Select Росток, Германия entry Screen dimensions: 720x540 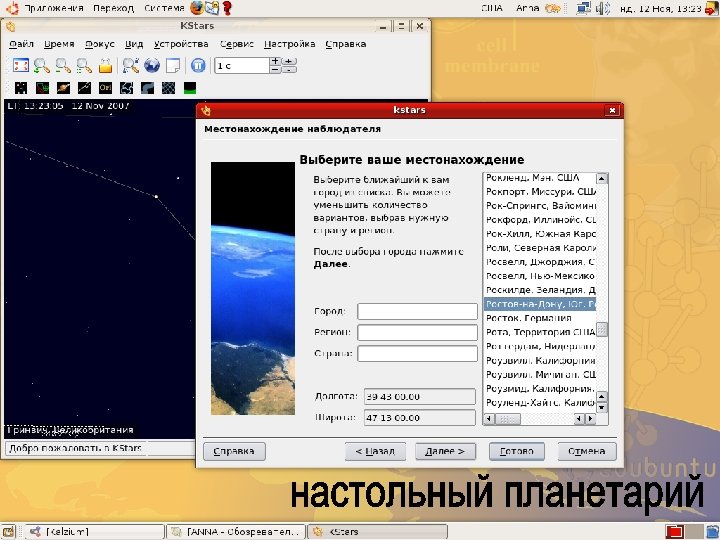540,318
